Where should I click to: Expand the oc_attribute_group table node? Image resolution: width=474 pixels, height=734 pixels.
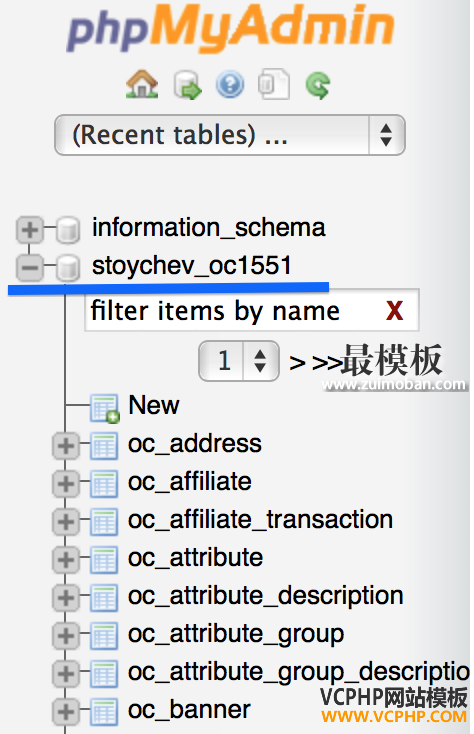(x=66, y=636)
